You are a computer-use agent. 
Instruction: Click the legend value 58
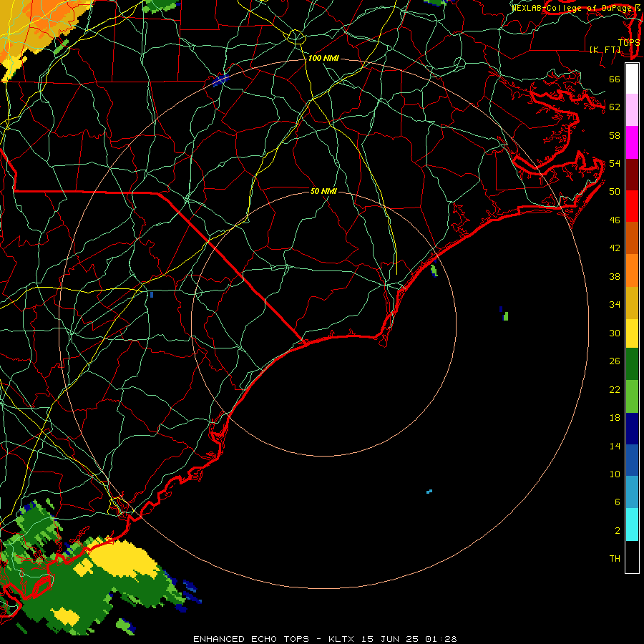tap(615, 135)
